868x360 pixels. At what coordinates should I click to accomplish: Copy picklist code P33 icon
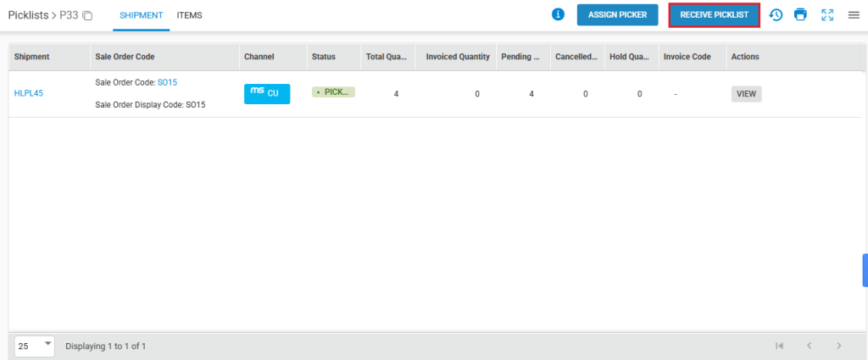pyautogui.click(x=87, y=15)
